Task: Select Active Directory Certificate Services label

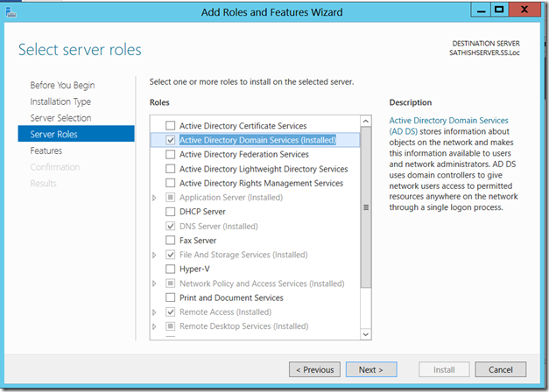Action: 243,125
